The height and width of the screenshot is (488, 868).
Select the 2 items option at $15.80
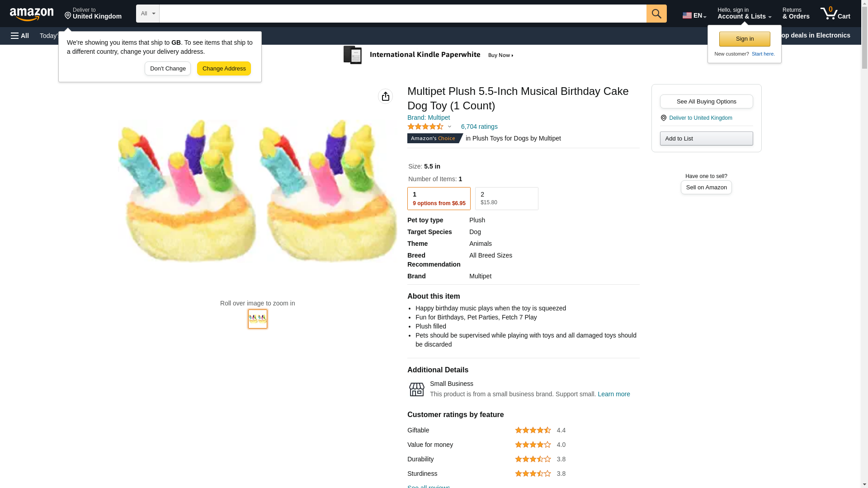coord(506,198)
